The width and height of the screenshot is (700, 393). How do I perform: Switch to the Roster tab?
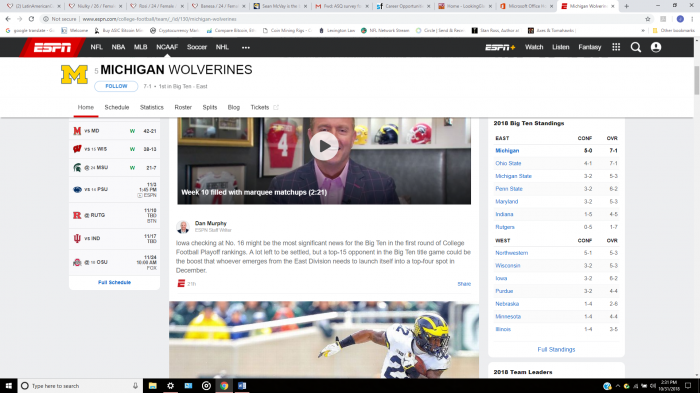point(183,108)
